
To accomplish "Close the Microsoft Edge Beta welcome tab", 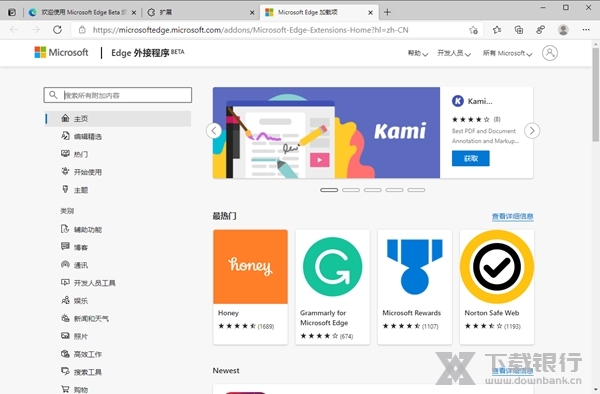I will (134, 13).
